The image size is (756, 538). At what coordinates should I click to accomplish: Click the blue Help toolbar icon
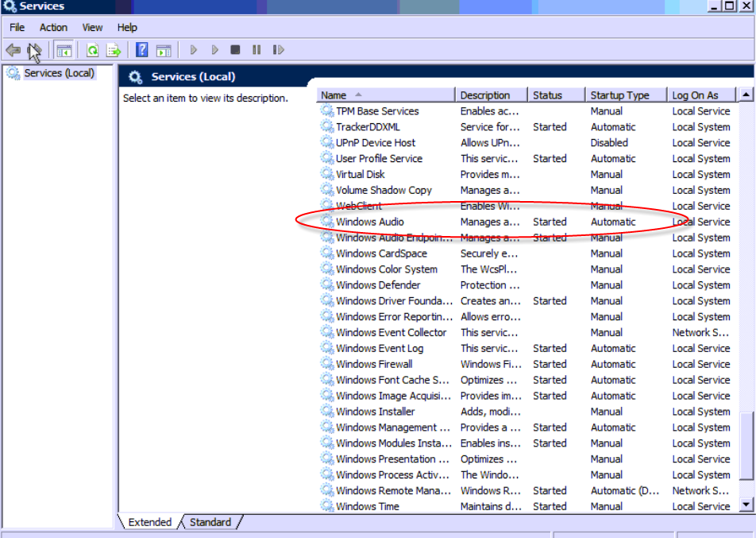click(x=141, y=50)
